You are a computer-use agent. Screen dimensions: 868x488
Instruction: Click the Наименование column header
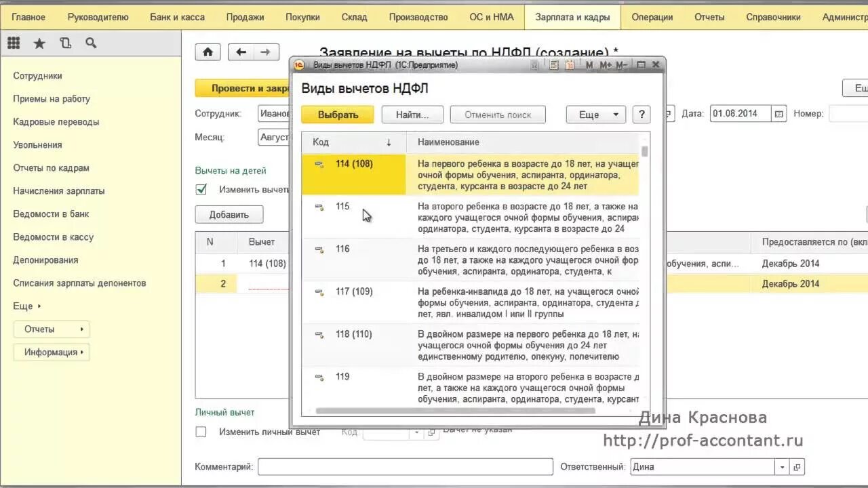point(523,142)
